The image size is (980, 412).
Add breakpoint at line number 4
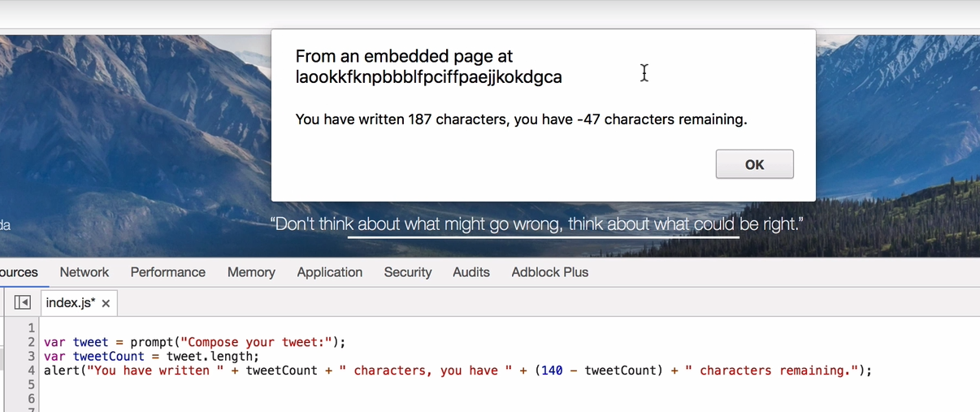[31, 371]
